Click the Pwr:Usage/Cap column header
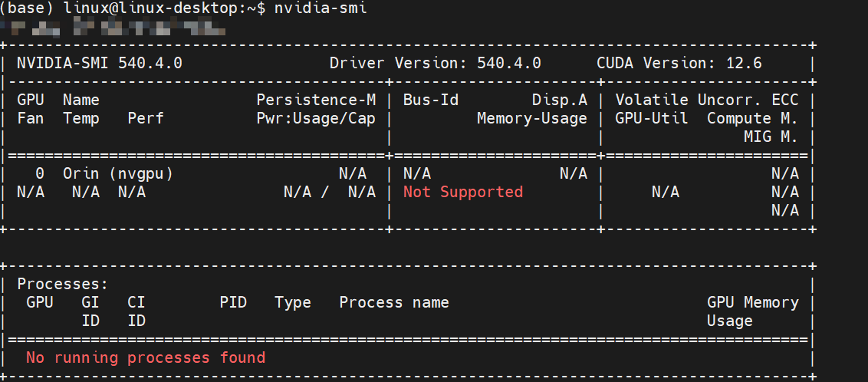 (x=316, y=118)
